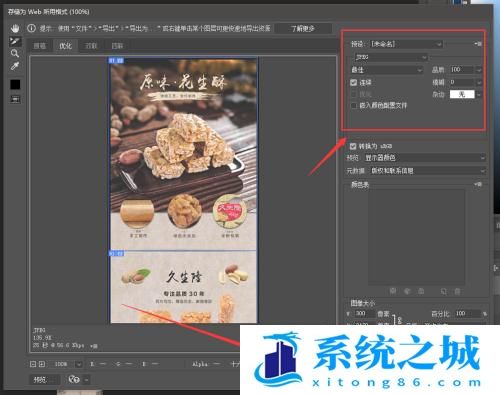Toggle the 嵌入颜色配置文件 checkbox
Screen dimensions: 500x395
click(x=354, y=106)
